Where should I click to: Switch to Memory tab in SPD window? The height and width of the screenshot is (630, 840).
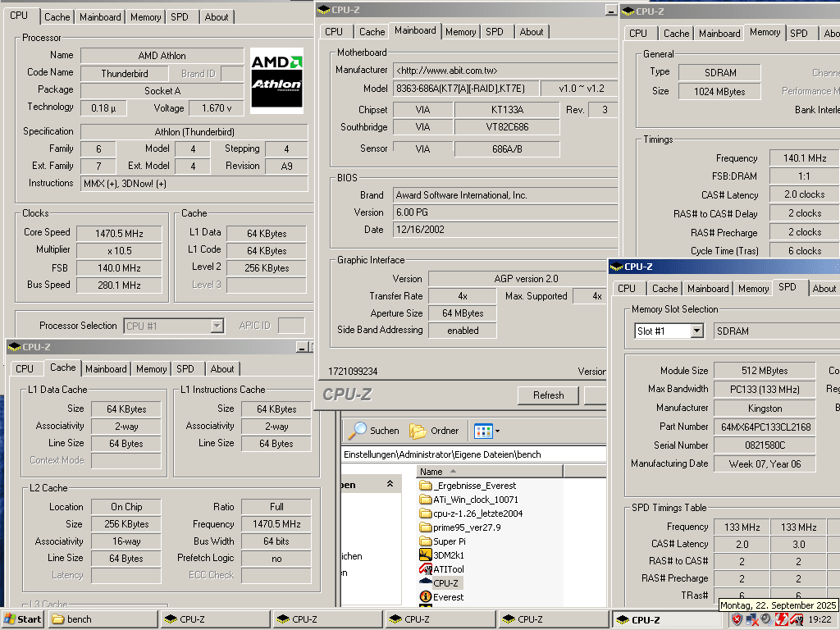pos(753,288)
